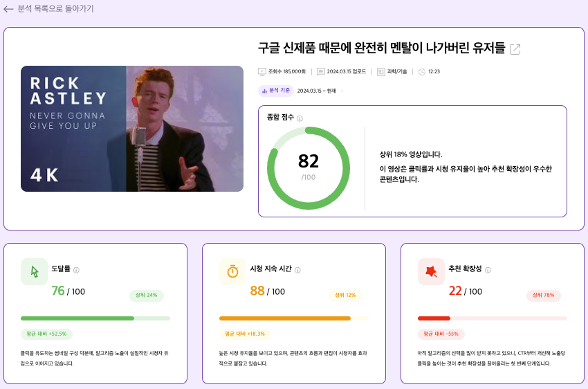588x389 pixels.
Task: Click the '상위 78%' badge
Action: (x=544, y=296)
